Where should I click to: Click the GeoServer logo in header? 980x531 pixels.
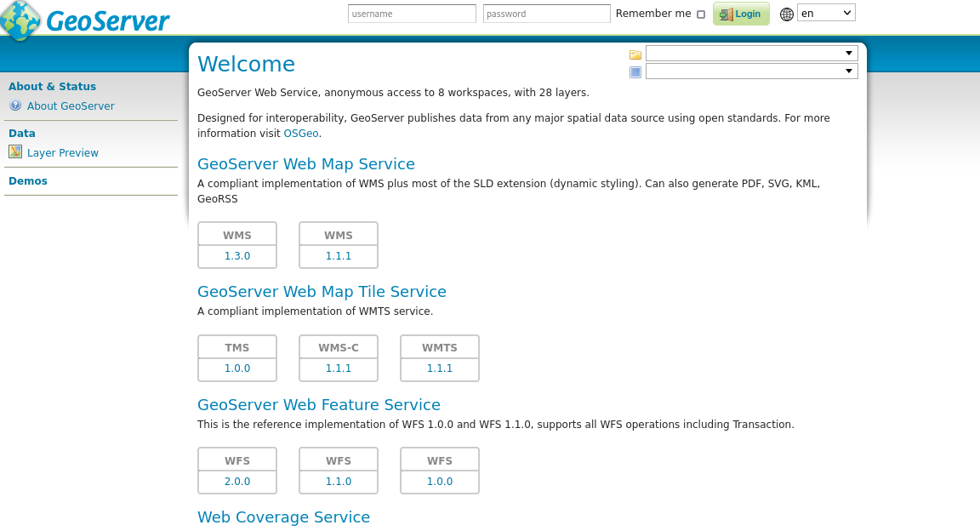(85, 20)
